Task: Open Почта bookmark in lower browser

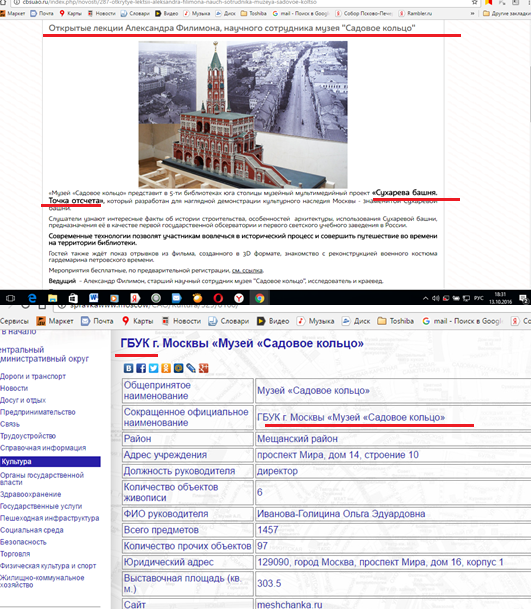Action: click(97, 321)
